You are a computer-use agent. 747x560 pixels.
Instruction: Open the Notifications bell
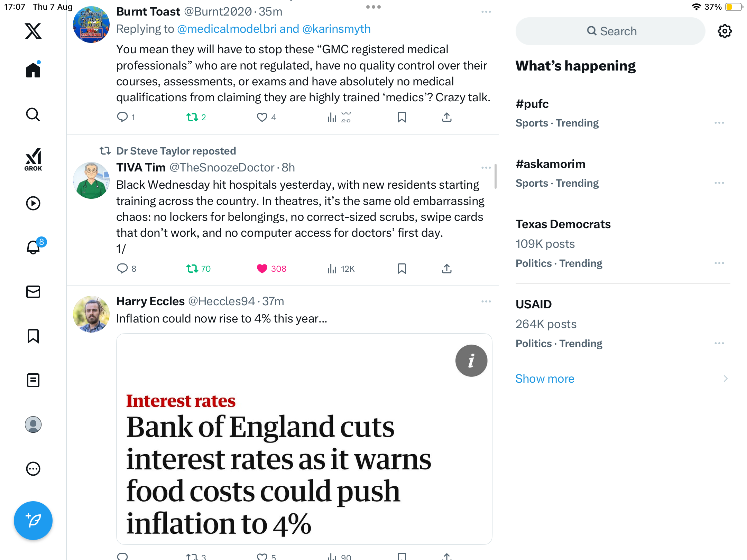pos(34,248)
